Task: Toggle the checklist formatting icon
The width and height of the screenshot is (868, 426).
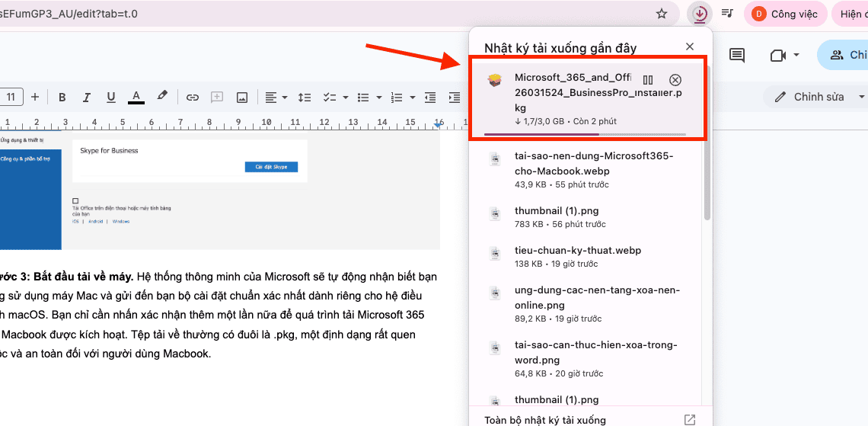Action: [330, 98]
